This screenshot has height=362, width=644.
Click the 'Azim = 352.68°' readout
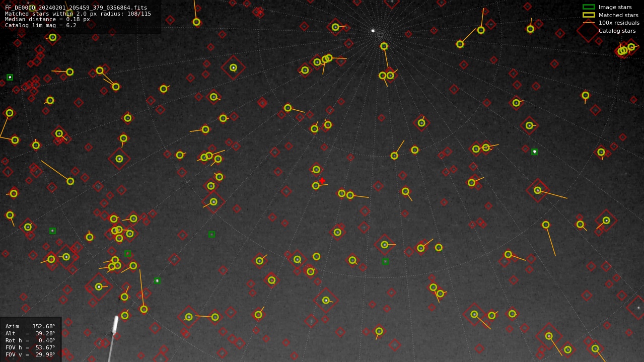coord(30,326)
